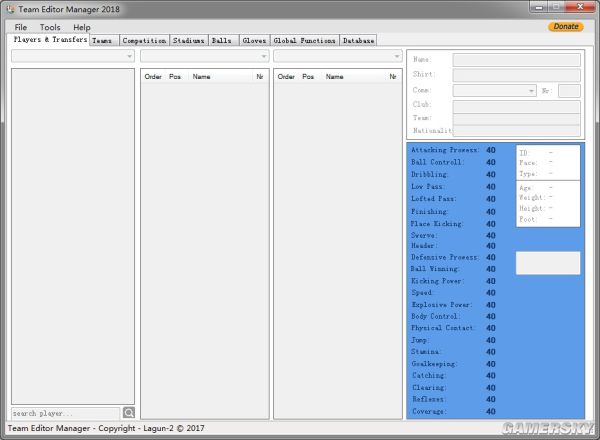This screenshot has width=600, height=440.
Task: Click the Explosive Power value 40
Action: (x=491, y=305)
